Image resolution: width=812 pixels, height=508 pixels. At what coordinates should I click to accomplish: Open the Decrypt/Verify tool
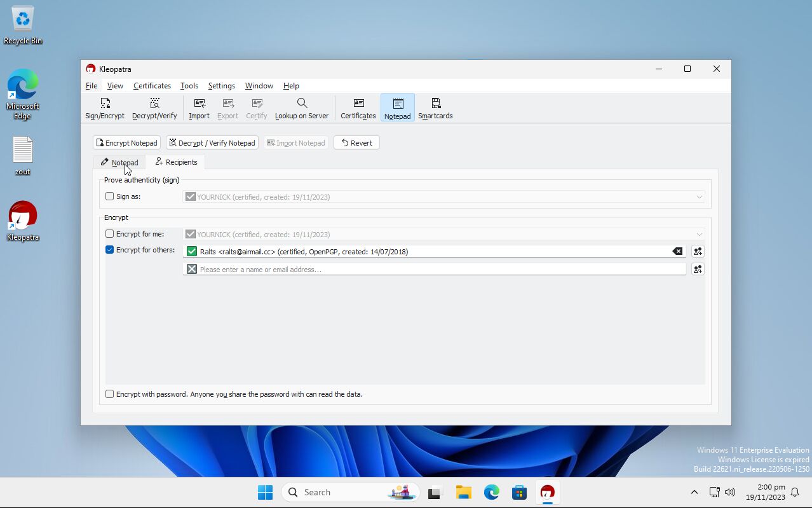click(154, 107)
